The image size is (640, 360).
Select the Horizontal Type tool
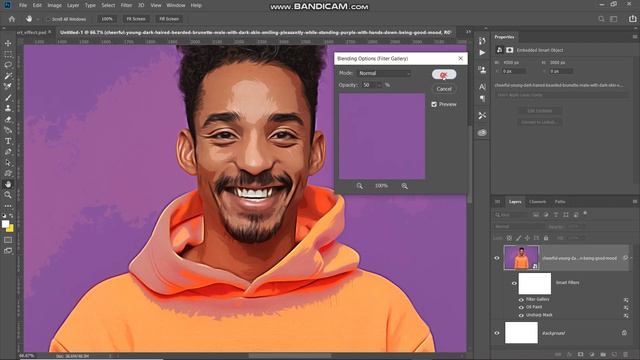coord(8,141)
